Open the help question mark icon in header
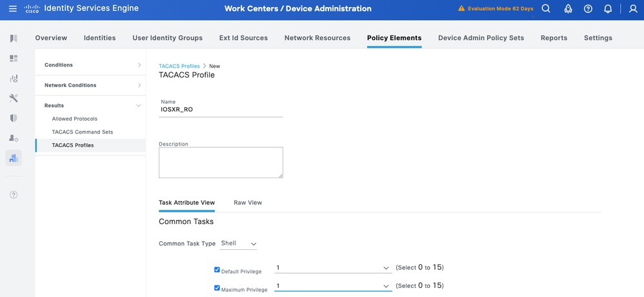This screenshot has height=297, width=644. [588, 8]
